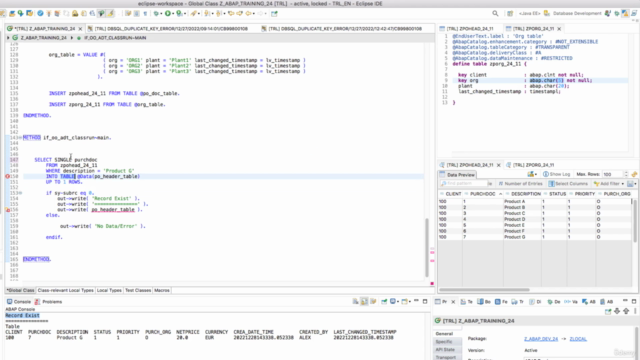Open first DBSQL_DUPLICATE_KEY_ERROR 09:14:01 tab
640x360 pixels.
(171, 29)
